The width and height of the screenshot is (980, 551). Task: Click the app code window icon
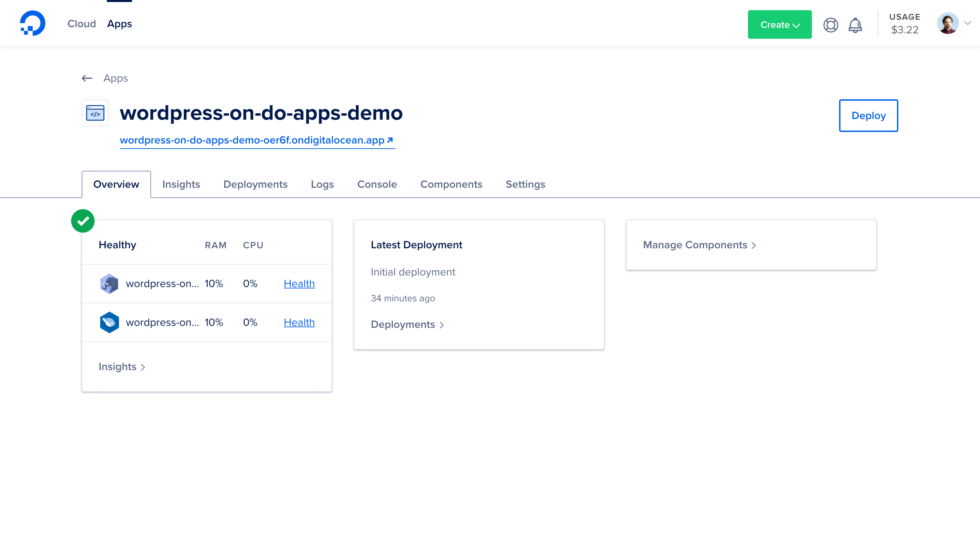click(x=95, y=113)
